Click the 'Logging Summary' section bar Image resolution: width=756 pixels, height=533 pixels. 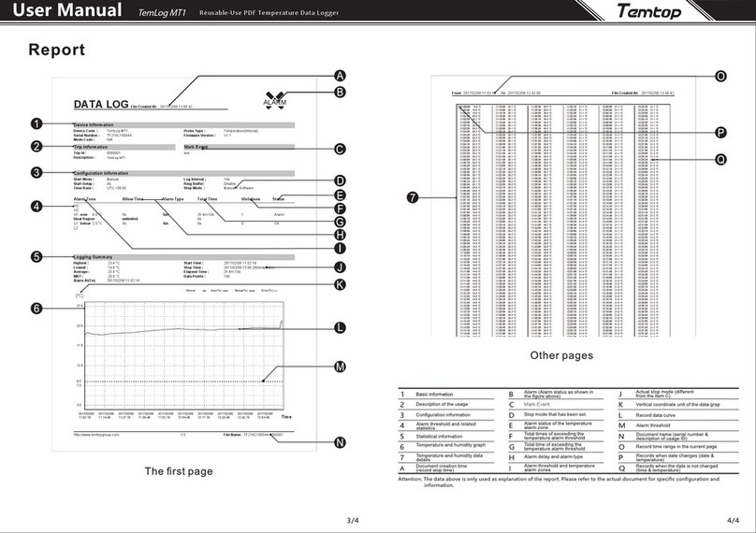pos(183,257)
